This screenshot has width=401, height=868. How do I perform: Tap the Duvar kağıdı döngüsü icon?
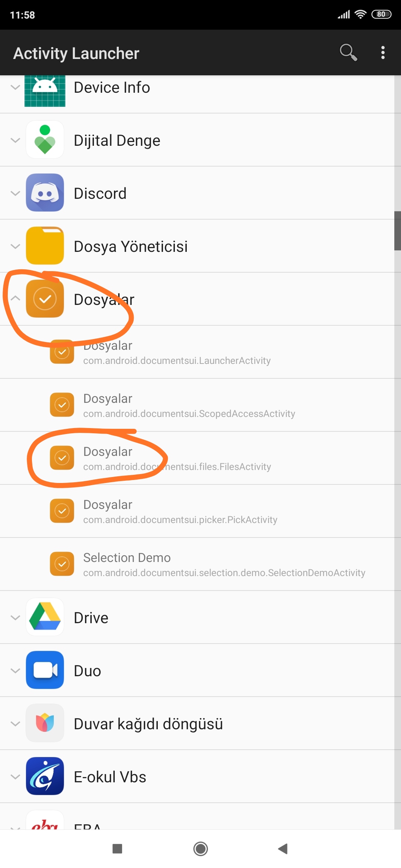(45, 723)
